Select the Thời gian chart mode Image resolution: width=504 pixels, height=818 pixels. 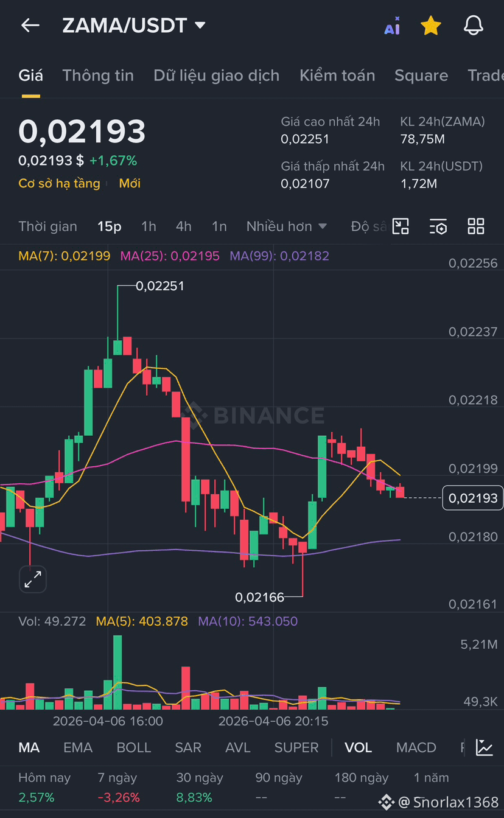tap(47, 226)
